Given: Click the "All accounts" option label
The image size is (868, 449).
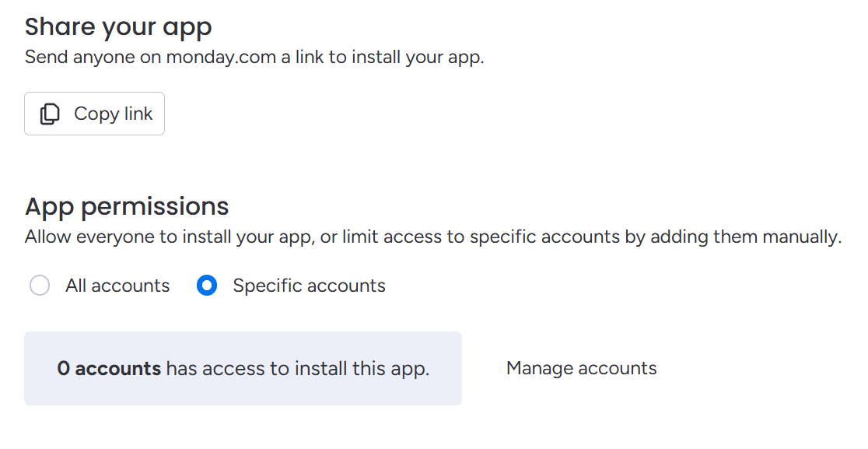Looking at the screenshot, I should click(x=117, y=286).
